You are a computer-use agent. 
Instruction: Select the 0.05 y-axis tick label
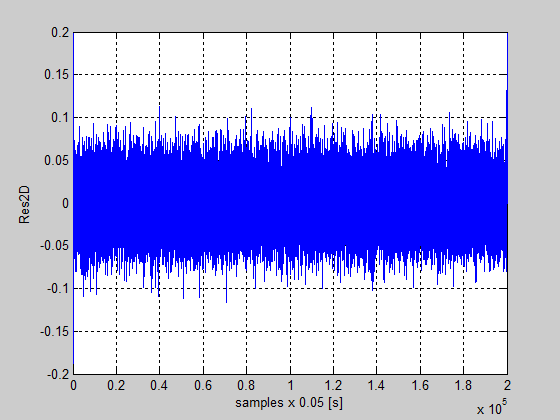[56, 161]
